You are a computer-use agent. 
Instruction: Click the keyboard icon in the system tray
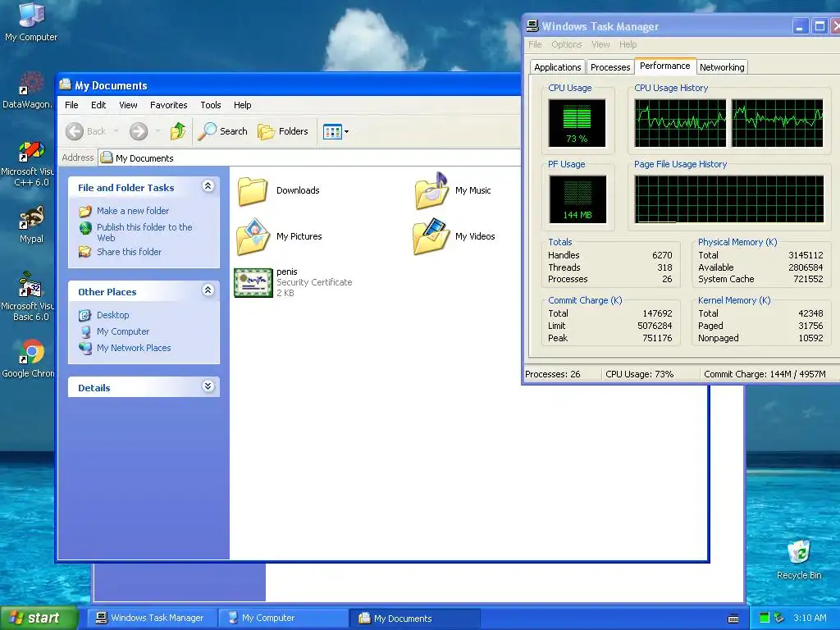click(733, 619)
